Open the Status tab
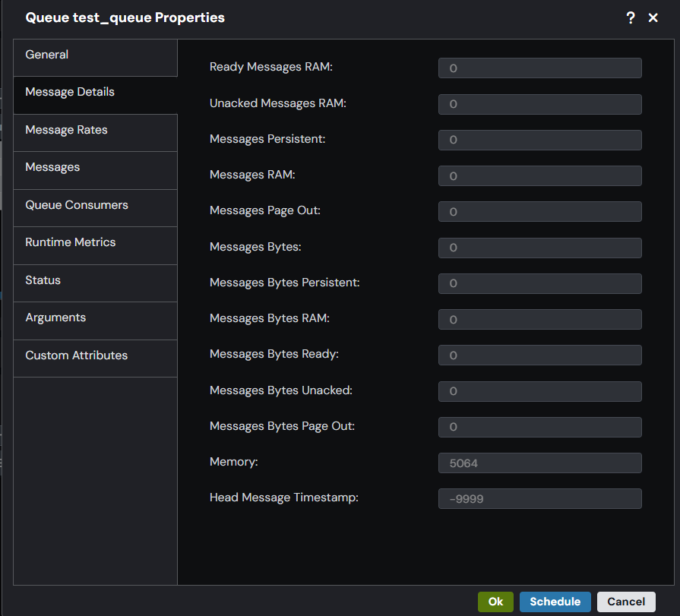 pyautogui.click(x=96, y=283)
